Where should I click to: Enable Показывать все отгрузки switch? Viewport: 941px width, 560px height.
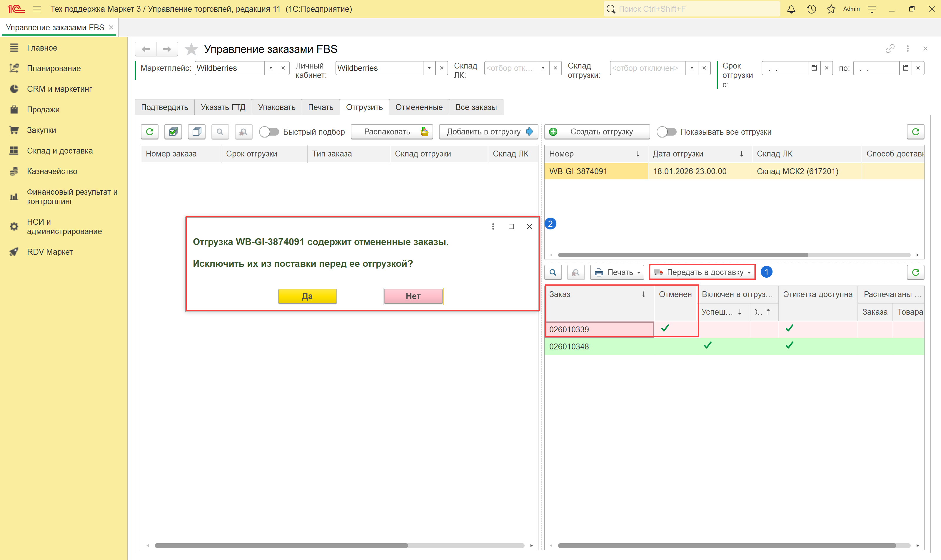click(666, 132)
